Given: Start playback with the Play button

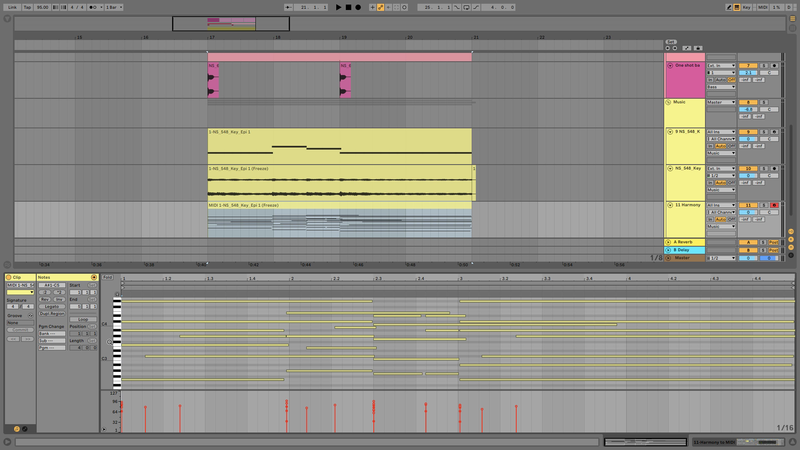Looking at the screenshot, I should click(338, 7).
